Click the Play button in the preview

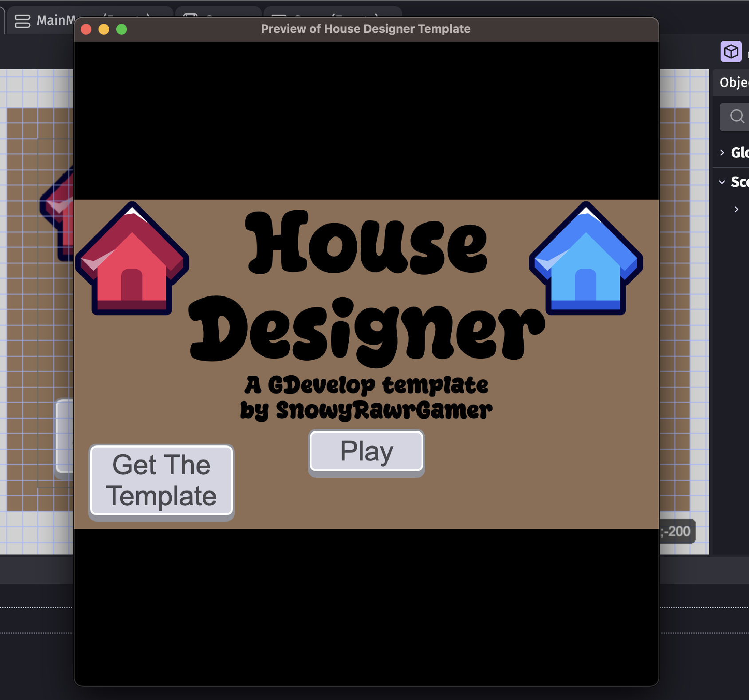pyautogui.click(x=366, y=452)
